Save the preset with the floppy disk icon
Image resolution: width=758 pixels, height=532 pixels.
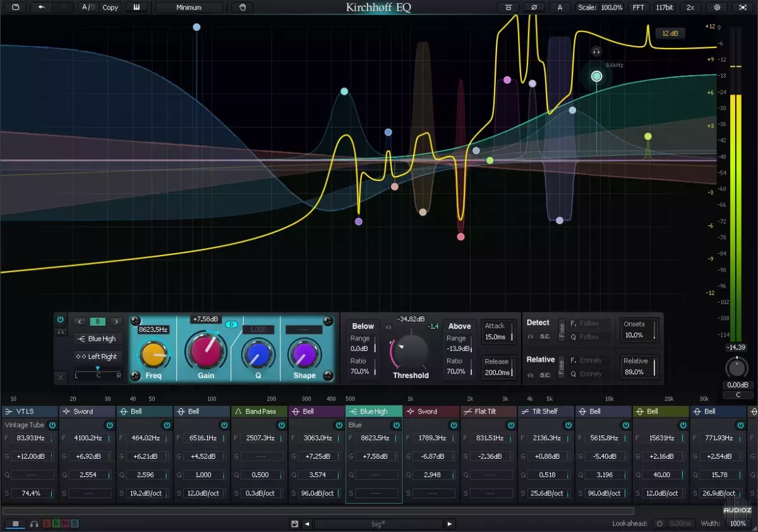point(294,524)
